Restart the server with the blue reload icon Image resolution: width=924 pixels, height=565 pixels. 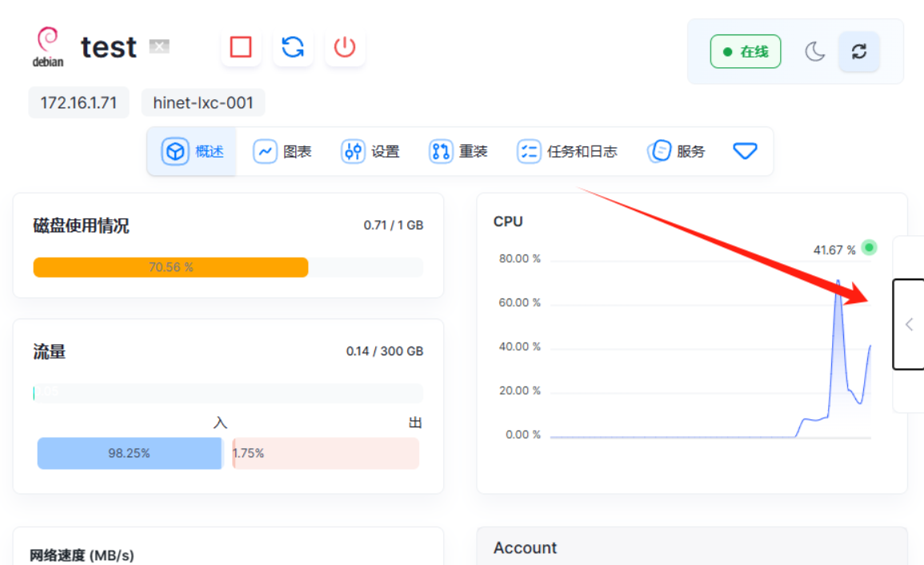293,47
